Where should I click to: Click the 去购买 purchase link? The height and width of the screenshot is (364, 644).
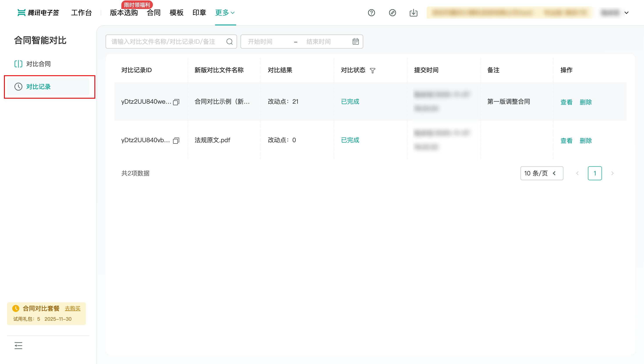pyautogui.click(x=73, y=308)
